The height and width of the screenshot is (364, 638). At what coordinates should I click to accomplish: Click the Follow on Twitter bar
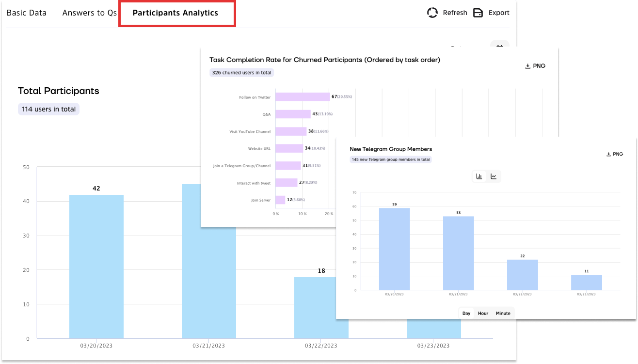[x=303, y=97]
